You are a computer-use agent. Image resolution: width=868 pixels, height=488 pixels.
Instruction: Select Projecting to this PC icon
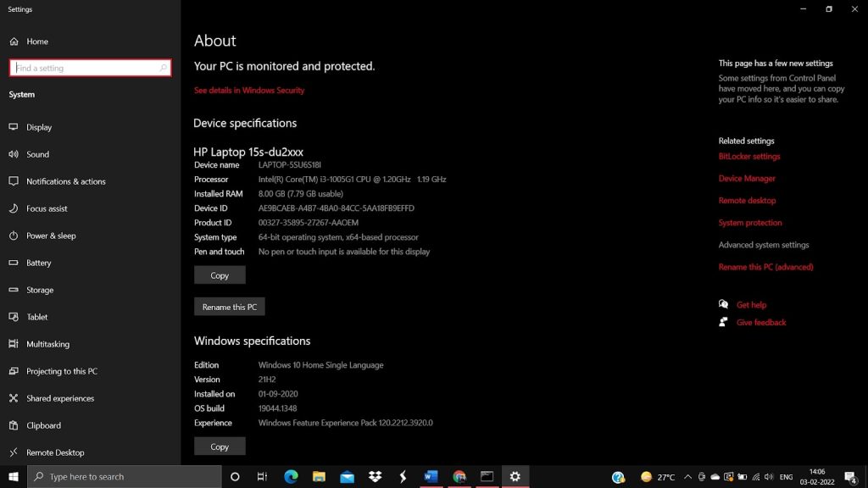14,371
